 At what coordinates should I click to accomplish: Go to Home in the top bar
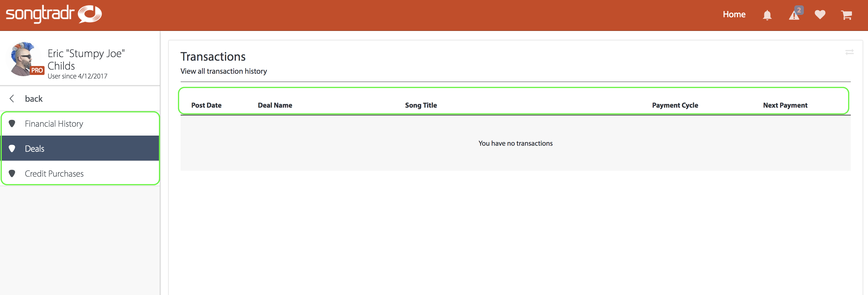click(x=734, y=15)
